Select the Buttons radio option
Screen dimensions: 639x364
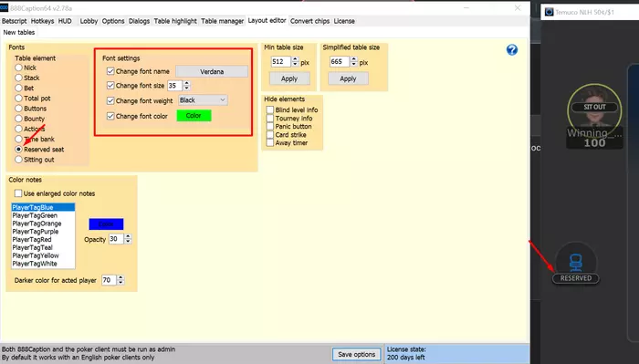pos(18,109)
